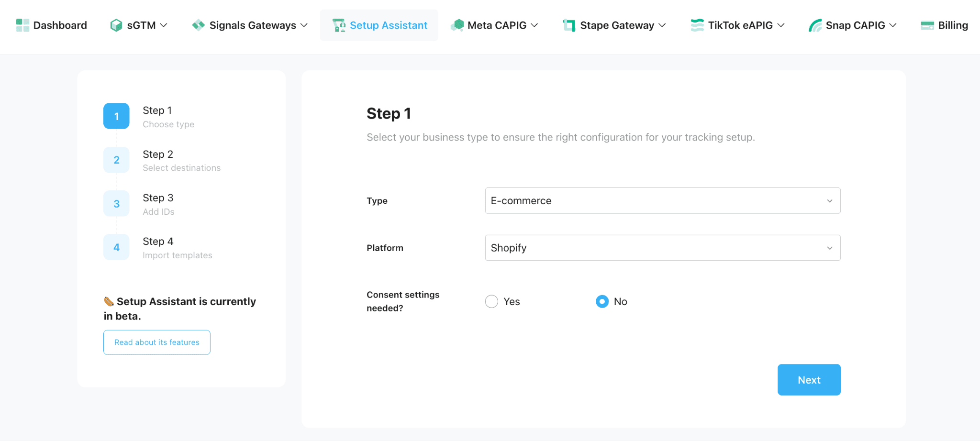Open the Meta CAPIG menu label
Screen dimensions: 980x441
pos(497,25)
